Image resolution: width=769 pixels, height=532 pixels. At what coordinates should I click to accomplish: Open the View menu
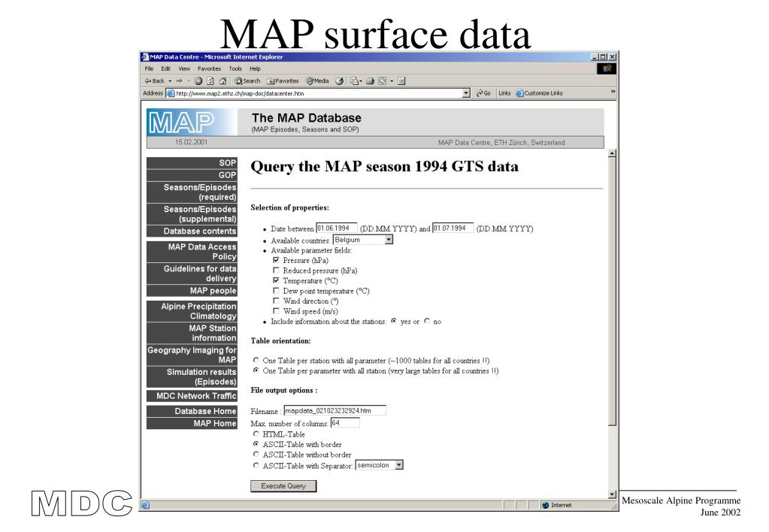pos(184,68)
